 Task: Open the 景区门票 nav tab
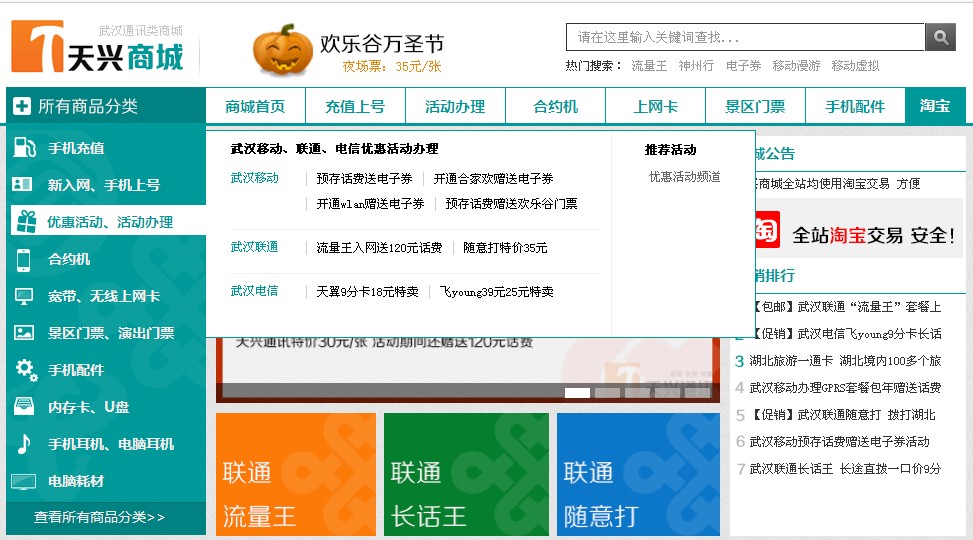(x=755, y=106)
